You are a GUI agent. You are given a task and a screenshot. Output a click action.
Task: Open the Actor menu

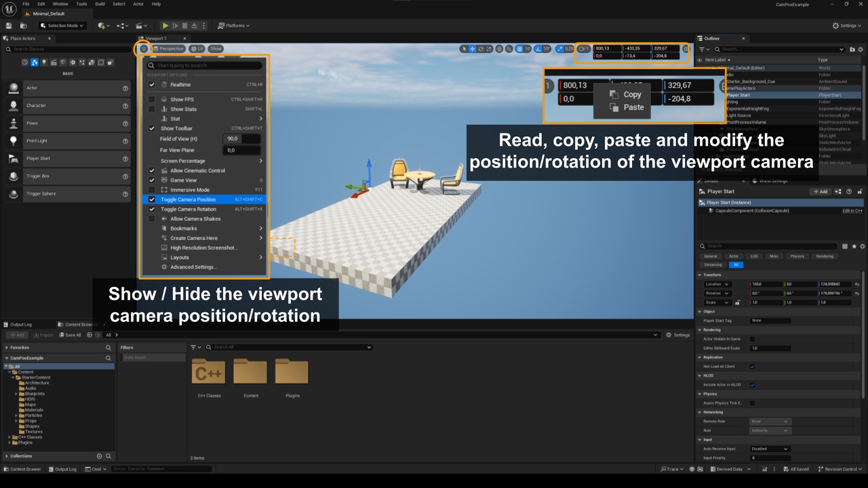[138, 4]
